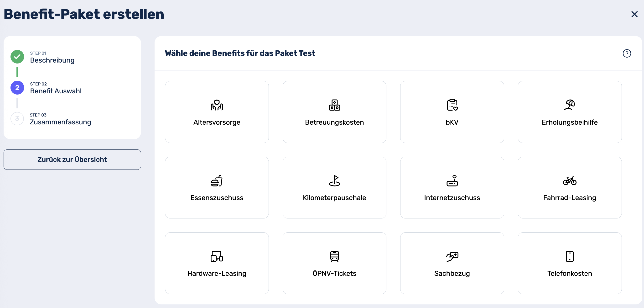Click the Essenszuschuss burger and drink icon
Image resolution: width=644 pixels, height=308 pixels.
click(217, 181)
